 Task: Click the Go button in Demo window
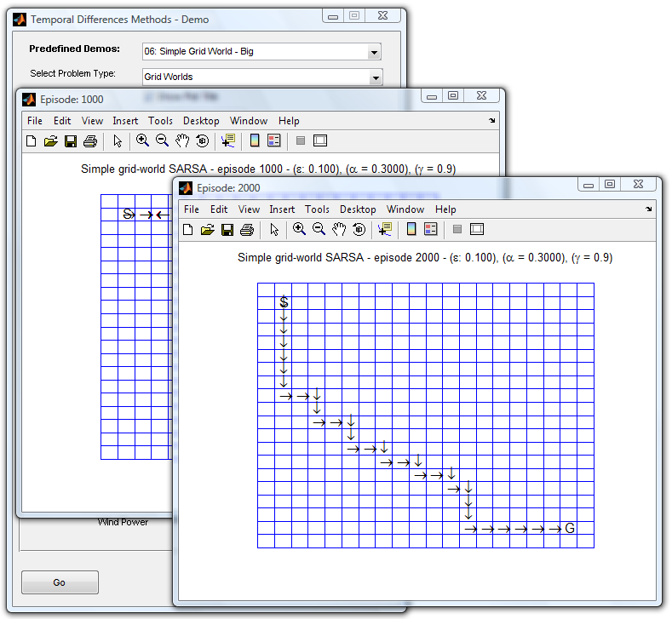[x=60, y=582]
